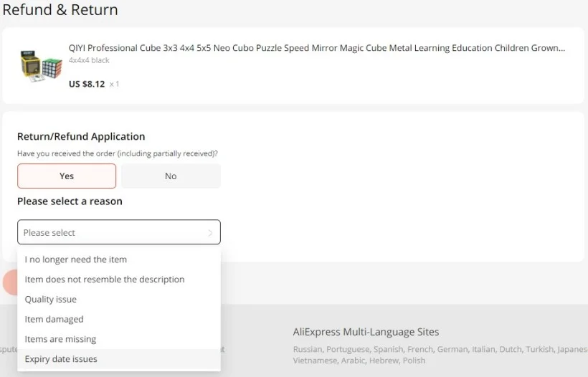Click the chevron arrow in reason dropdown
Viewport: 588px width, 377px height.
[x=210, y=233]
